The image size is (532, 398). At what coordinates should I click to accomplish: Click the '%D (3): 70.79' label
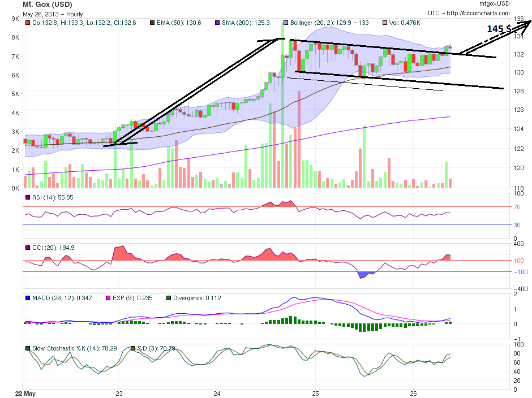156,348
